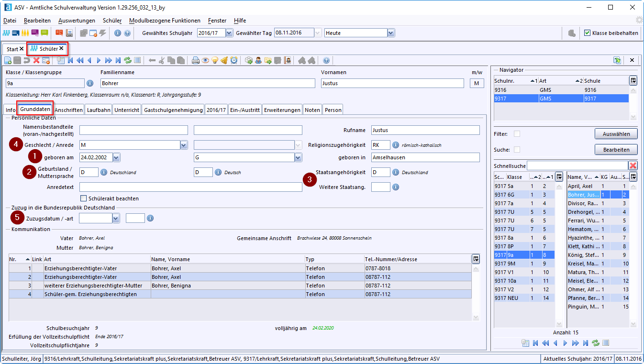The width and height of the screenshot is (644, 364).
Task: Toggle Klasse beibehalten checkbox
Action: point(588,33)
